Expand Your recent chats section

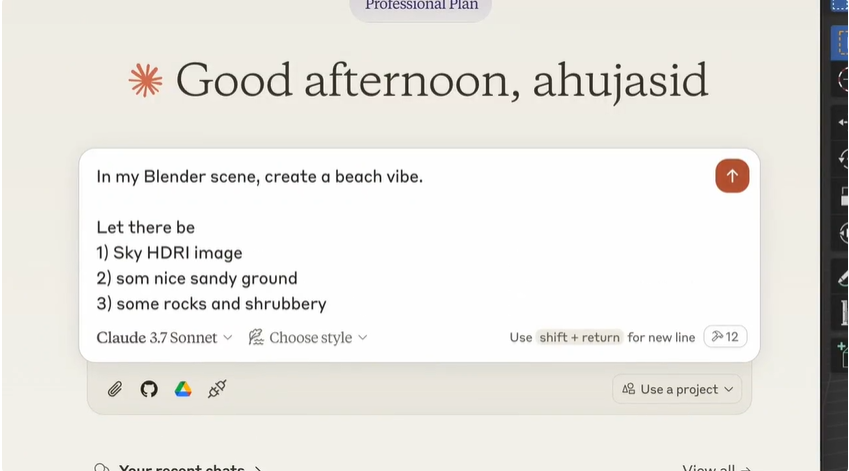click(179, 468)
